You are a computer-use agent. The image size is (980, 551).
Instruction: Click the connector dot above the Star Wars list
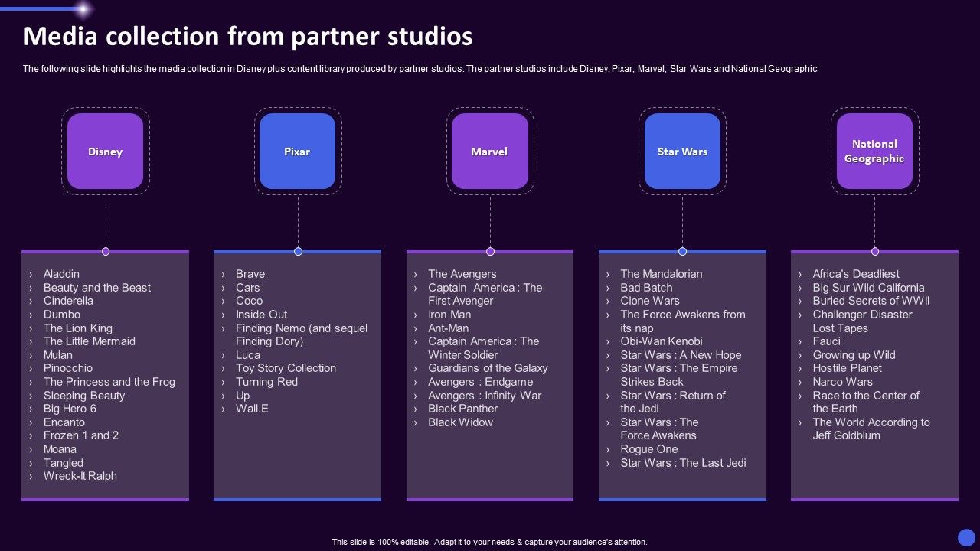coord(682,252)
